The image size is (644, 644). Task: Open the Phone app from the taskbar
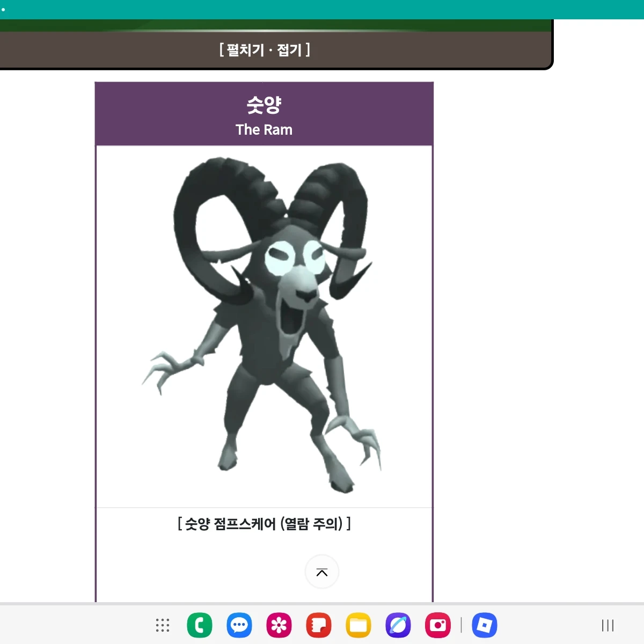coord(200,625)
